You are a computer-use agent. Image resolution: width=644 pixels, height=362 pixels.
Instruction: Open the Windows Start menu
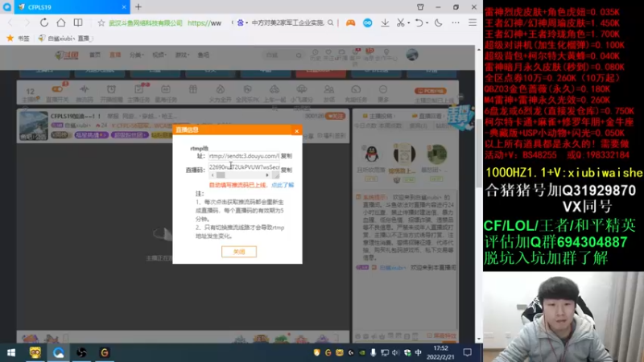coord(11,352)
